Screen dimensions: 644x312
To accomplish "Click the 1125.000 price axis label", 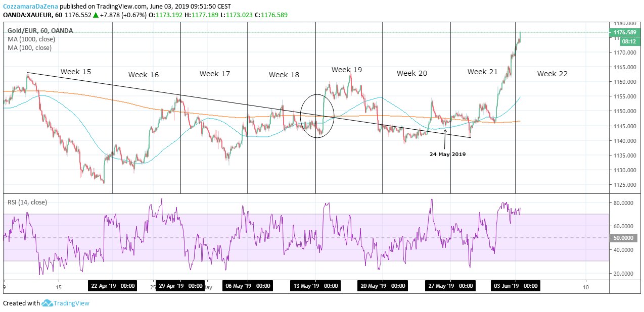I will [x=625, y=185].
